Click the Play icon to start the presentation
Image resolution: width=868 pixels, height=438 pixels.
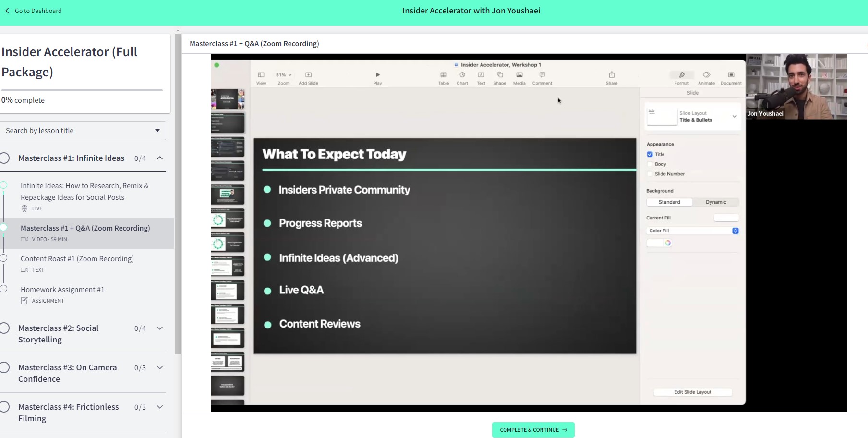(377, 75)
